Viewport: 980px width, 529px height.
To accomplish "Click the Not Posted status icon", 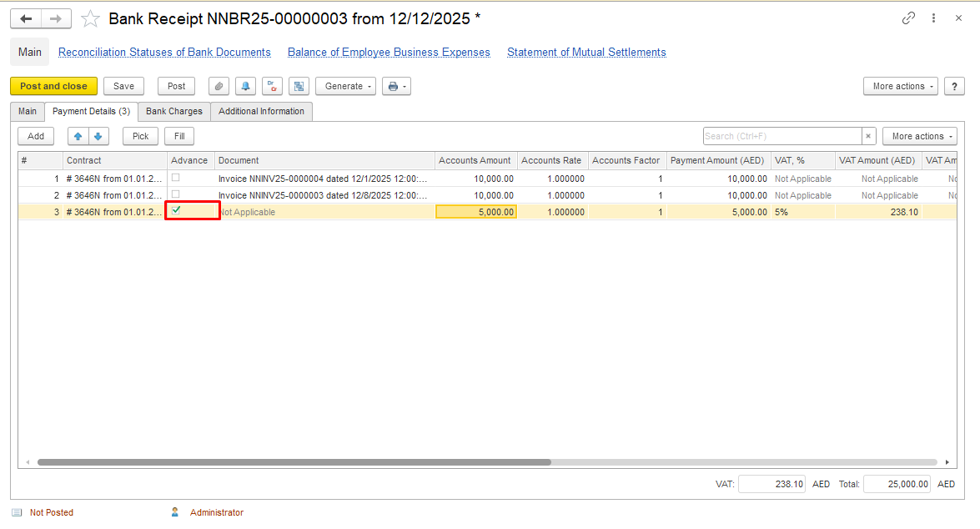I will click(17, 513).
